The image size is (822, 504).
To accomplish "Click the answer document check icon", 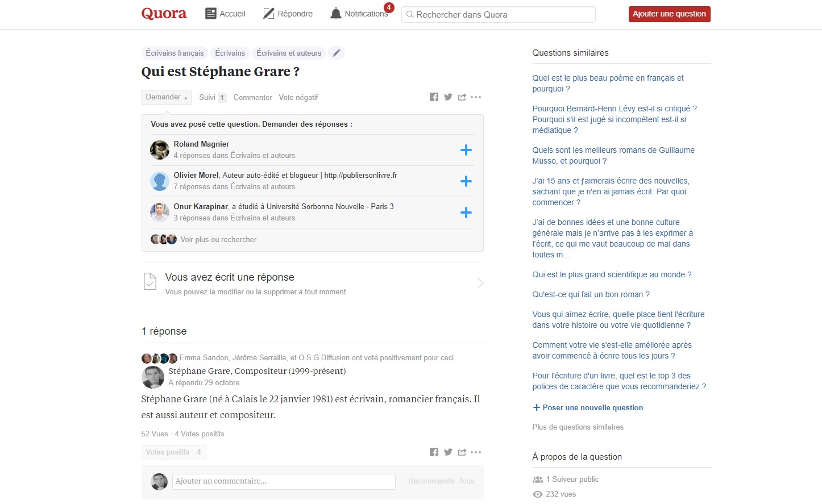I will [150, 281].
